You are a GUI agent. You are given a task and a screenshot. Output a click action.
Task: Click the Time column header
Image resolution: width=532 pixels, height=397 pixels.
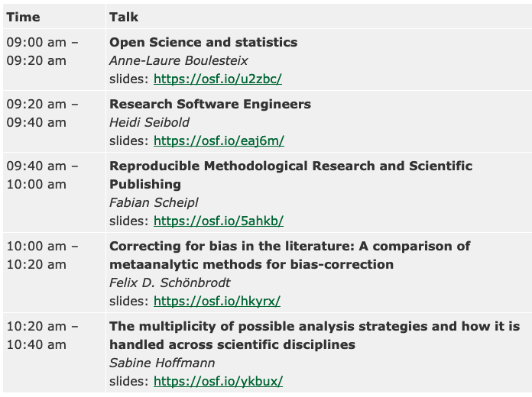[23, 17]
